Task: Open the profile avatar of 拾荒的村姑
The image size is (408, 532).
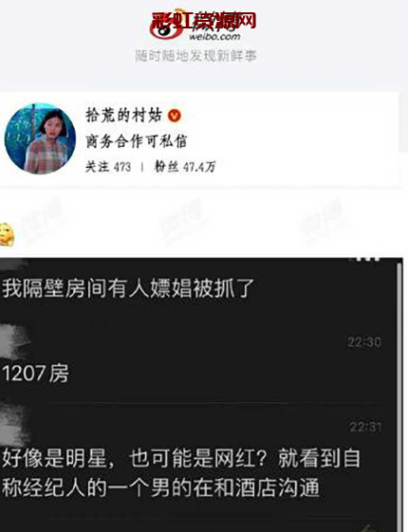Action: coord(40,138)
